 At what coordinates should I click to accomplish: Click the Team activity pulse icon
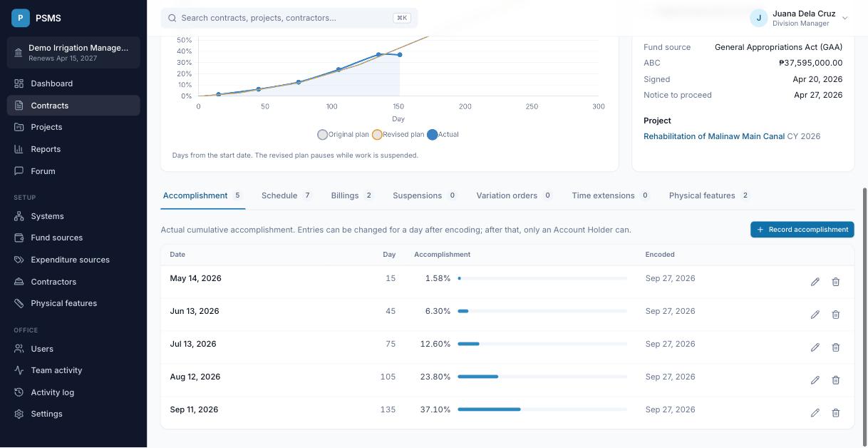coord(19,370)
